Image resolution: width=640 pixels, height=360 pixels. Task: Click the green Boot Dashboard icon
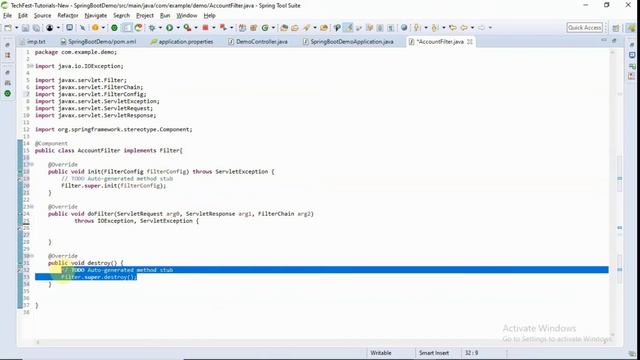click(x=114, y=28)
